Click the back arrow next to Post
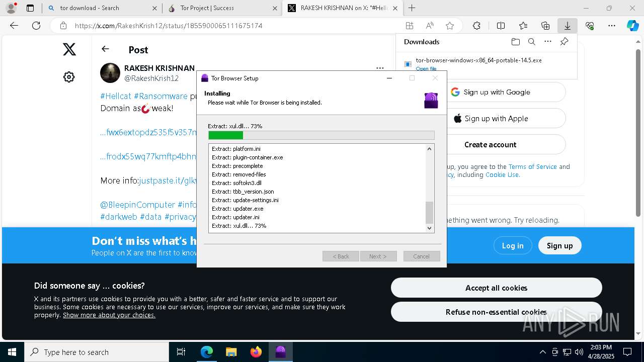This screenshot has height=362, width=644. tap(105, 49)
